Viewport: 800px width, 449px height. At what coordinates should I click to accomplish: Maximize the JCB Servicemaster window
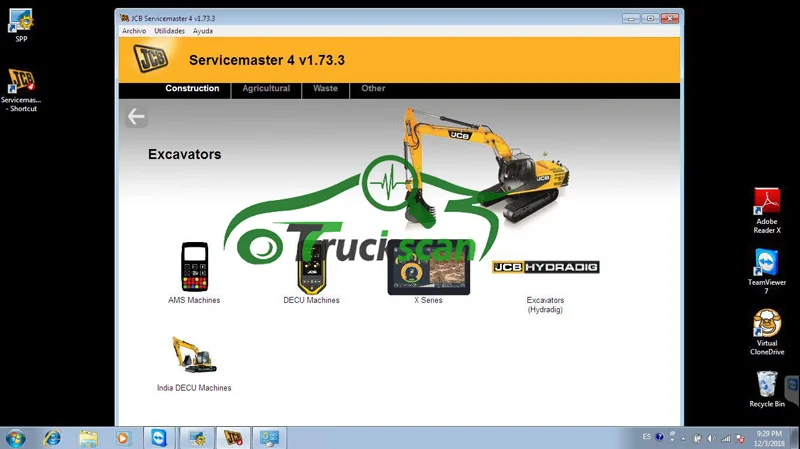click(x=650, y=18)
